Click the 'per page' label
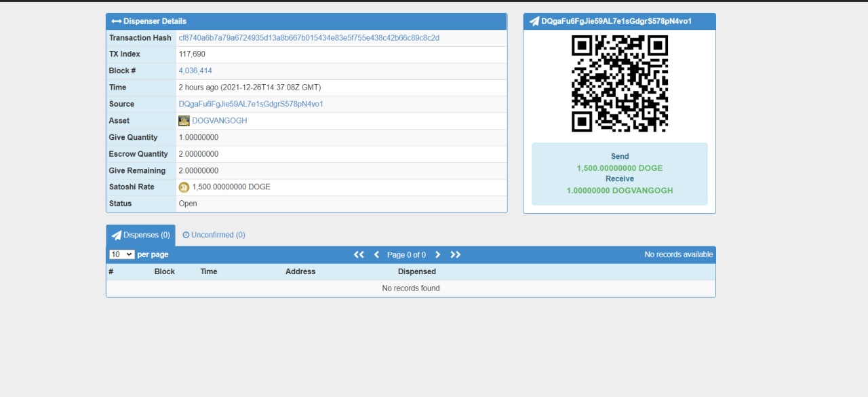The image size is (868, 397). tap(153, 254)
